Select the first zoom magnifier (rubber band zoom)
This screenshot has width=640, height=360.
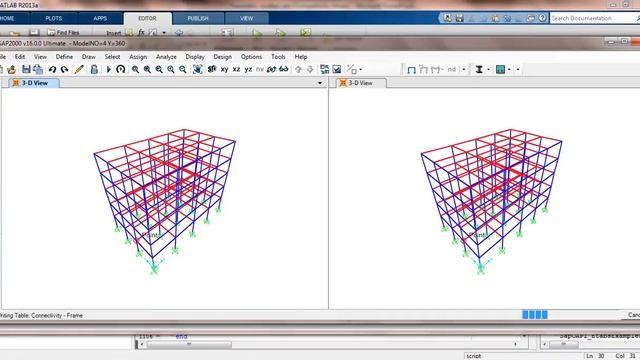click(135, 69)
